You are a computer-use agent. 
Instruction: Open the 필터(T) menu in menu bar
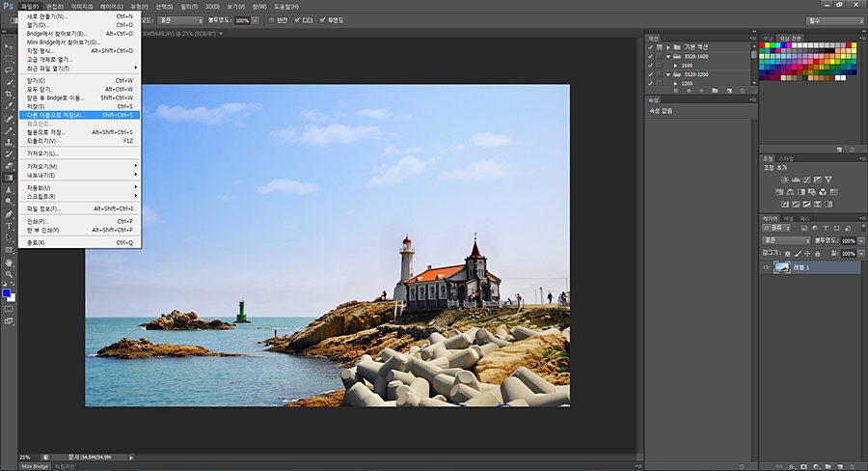point(188,6)
